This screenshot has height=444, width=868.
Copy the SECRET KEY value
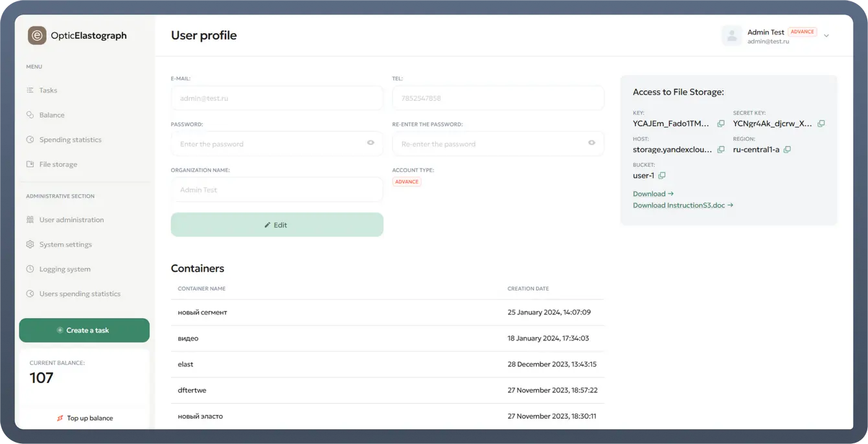tap(821, 124)
